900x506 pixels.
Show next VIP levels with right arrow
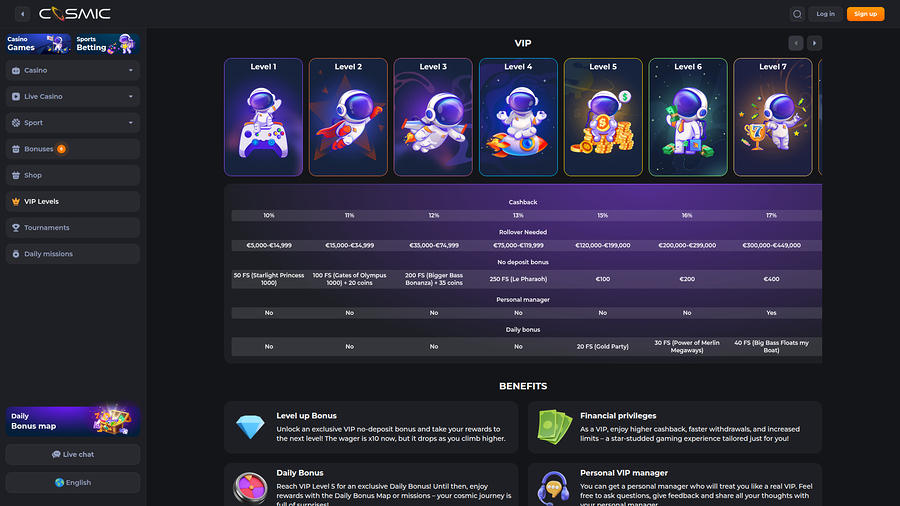tap(814, 43)
